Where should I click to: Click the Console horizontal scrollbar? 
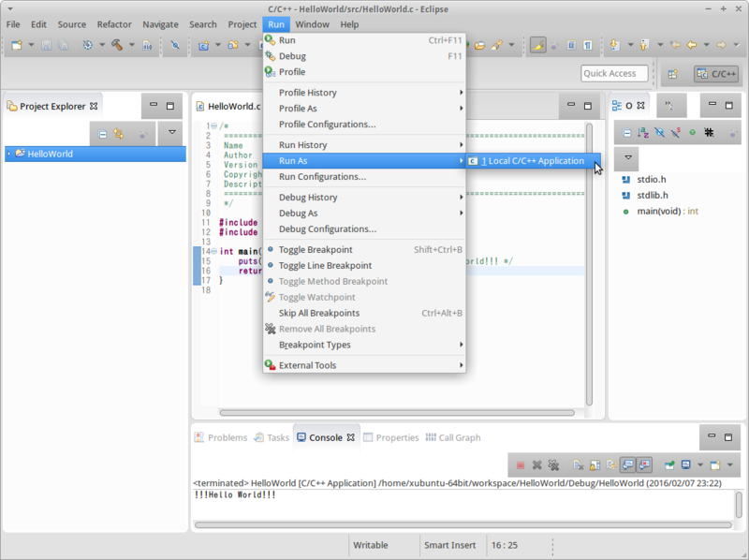463,525
